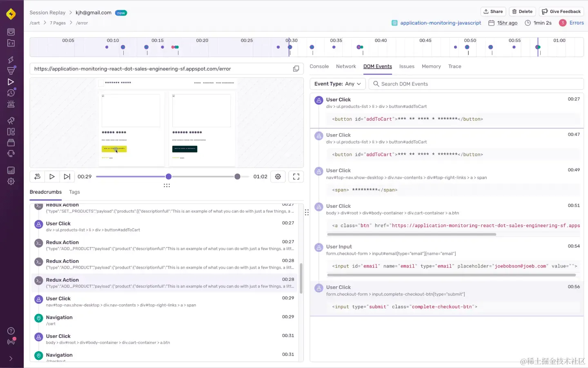Image resolution: width=588 pixels, height=368 pixels.
Task: Open Alerts siren icon in sidebar
Action: [x=11, y=104]
